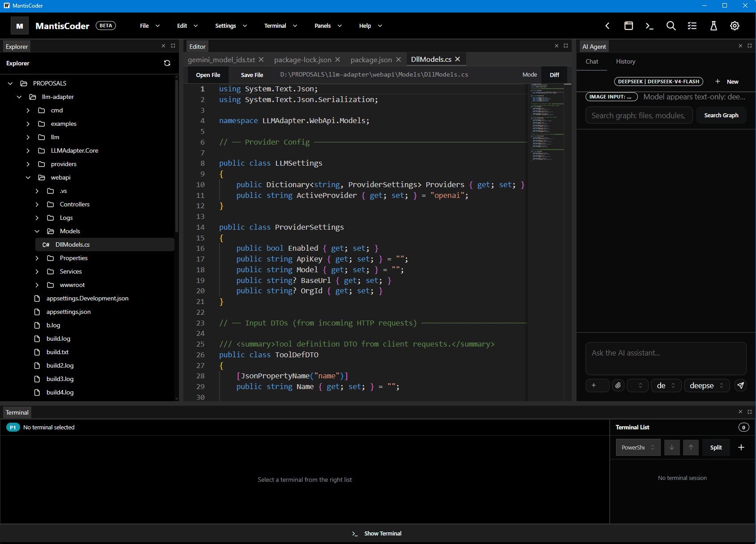Close the gemini_model_ids.txt tab

point(261,60)
